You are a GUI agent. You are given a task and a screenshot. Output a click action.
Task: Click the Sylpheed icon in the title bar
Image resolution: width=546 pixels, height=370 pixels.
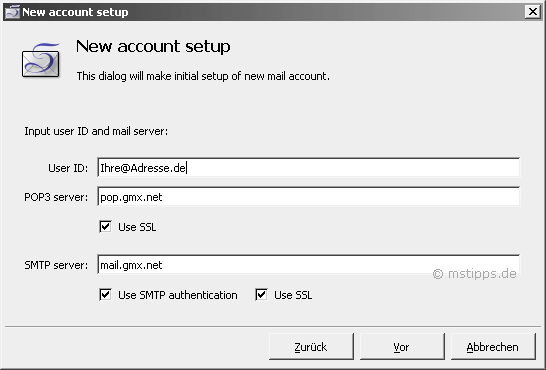click(13, 12)
